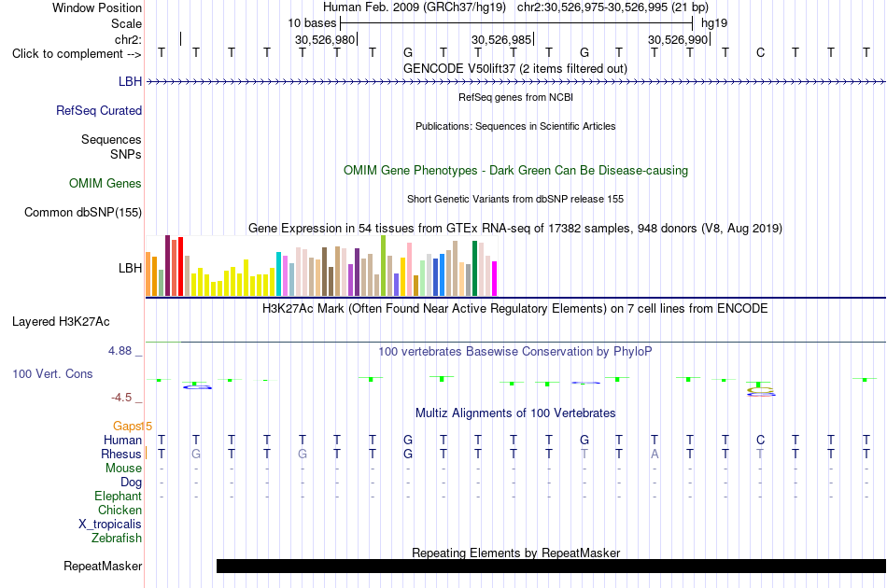Select the OMIM Genes track label
The image size is (887, 588).
coord(106,183)
